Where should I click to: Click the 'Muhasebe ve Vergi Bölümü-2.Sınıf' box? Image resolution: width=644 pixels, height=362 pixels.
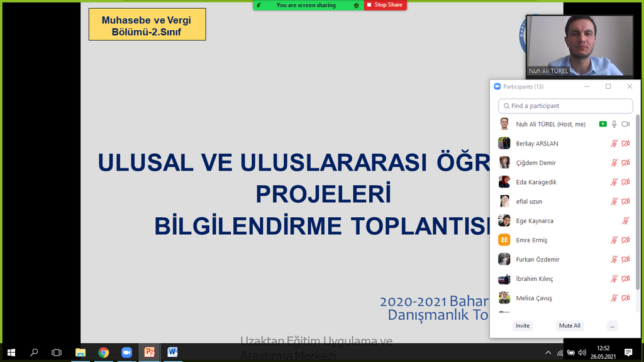click(x=147, y=25)
